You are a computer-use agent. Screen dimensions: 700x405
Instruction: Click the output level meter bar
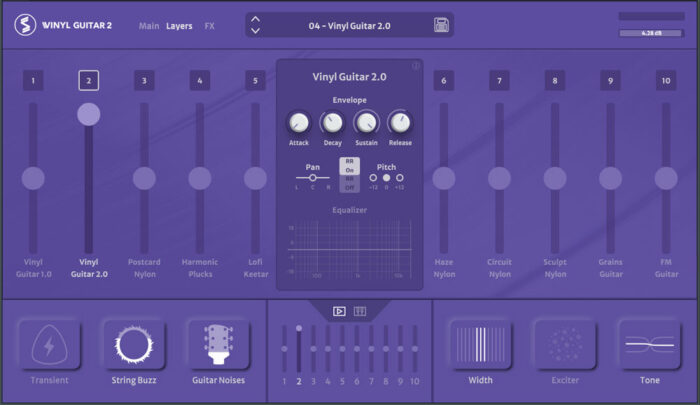(x=651, y=16)
